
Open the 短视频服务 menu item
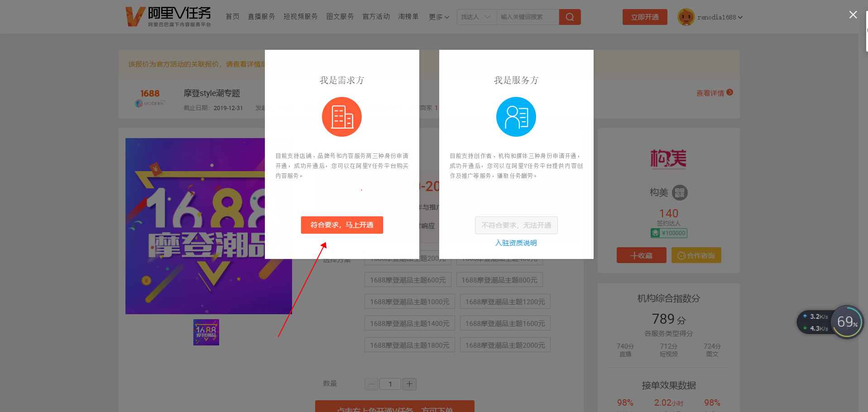[x=301, y=17]
